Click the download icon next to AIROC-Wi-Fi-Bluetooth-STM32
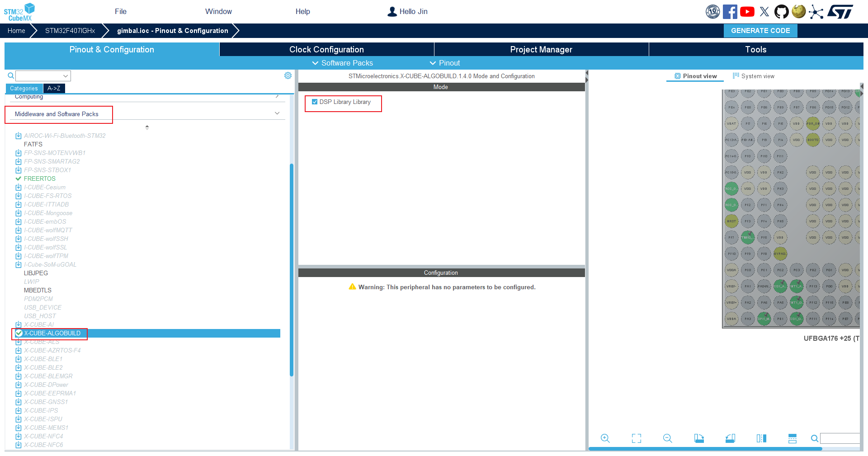Viewport: 868px width, 456px height. (x=19, y=136)
